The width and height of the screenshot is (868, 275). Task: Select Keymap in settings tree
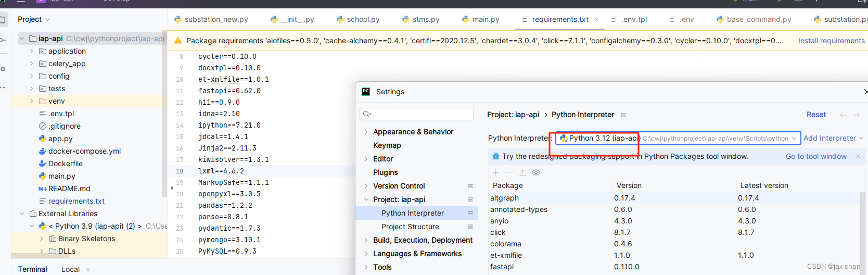click(387, 145)
